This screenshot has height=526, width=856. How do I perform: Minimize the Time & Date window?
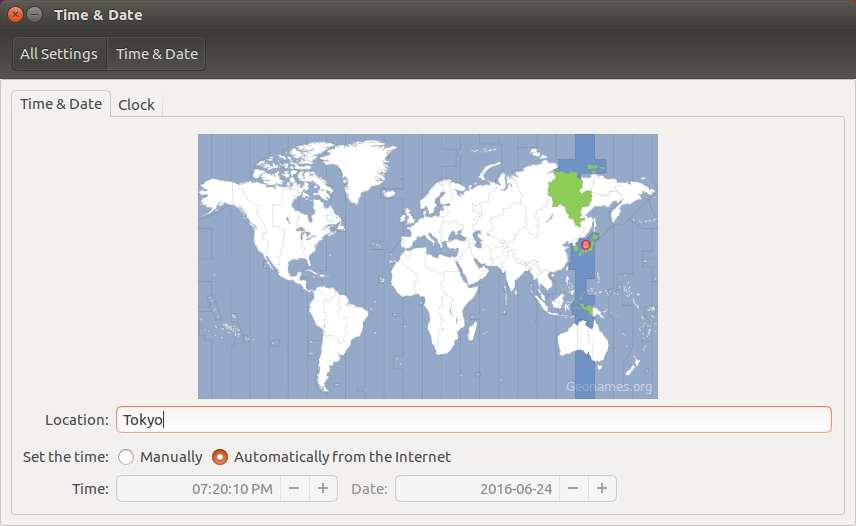point(34,15)
